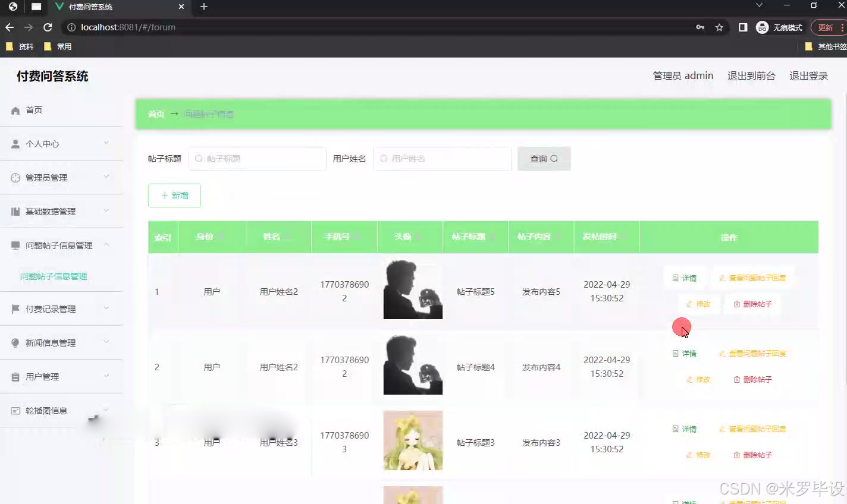Click inside the 帖子标题 input field

tap(257, 159)
